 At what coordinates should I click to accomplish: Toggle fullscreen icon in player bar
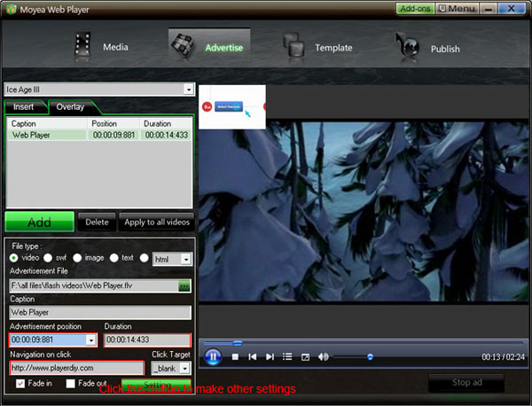305,357
